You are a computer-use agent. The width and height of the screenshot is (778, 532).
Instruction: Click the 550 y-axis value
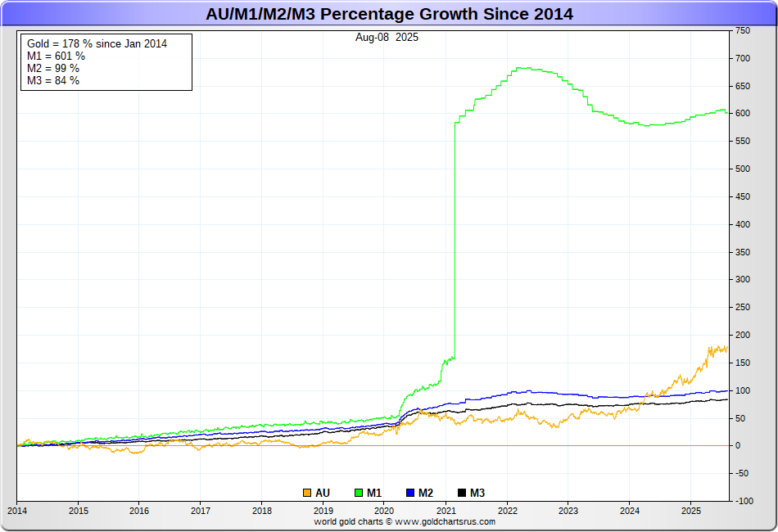[743, 142]
